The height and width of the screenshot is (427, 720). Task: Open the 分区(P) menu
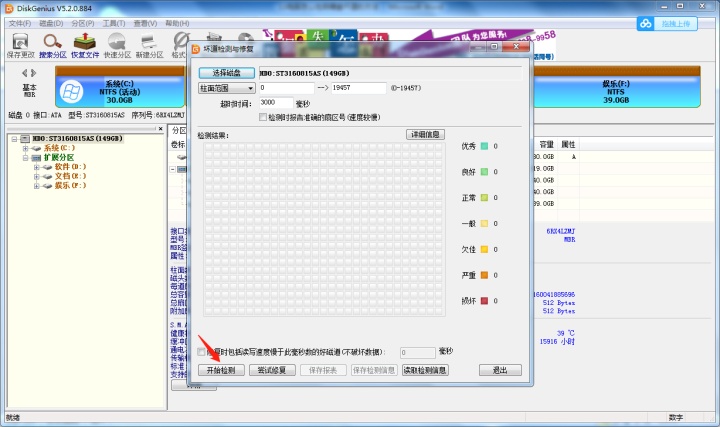[83, 23]
